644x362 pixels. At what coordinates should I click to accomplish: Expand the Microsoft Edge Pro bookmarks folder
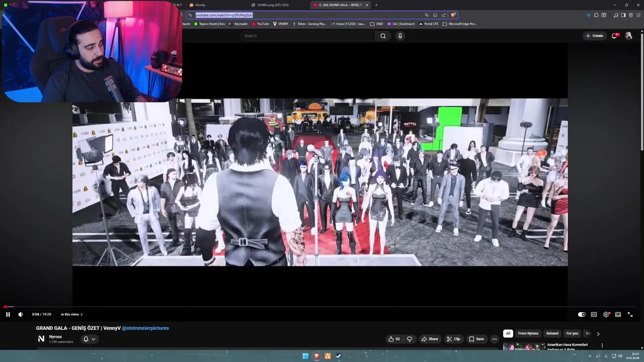(459, 24)
